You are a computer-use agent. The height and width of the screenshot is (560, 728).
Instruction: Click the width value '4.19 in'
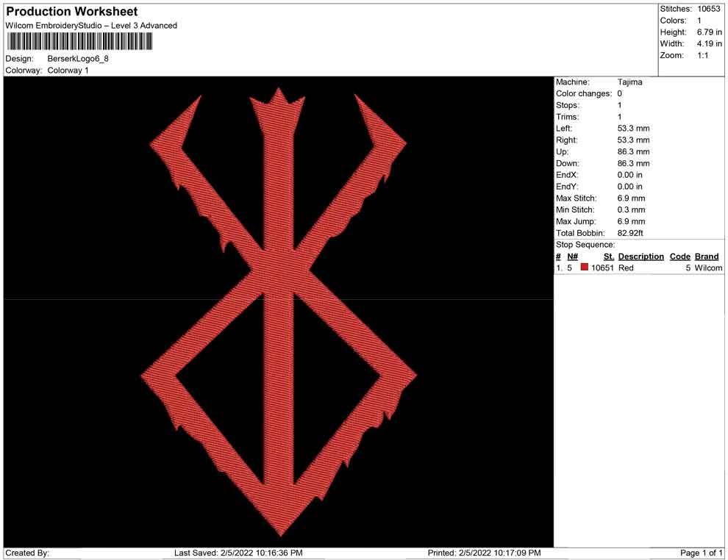point(709,43)
